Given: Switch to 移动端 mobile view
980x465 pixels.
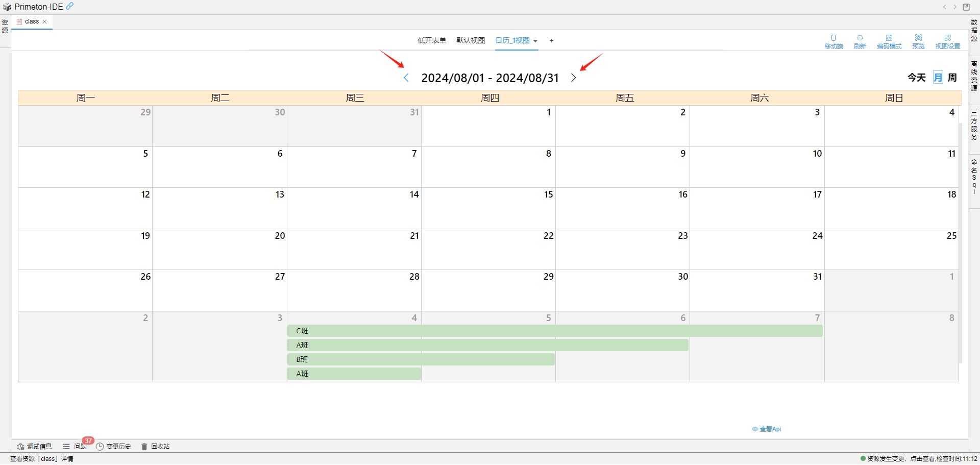Looking at the screenshot, I should click(834, 41).
